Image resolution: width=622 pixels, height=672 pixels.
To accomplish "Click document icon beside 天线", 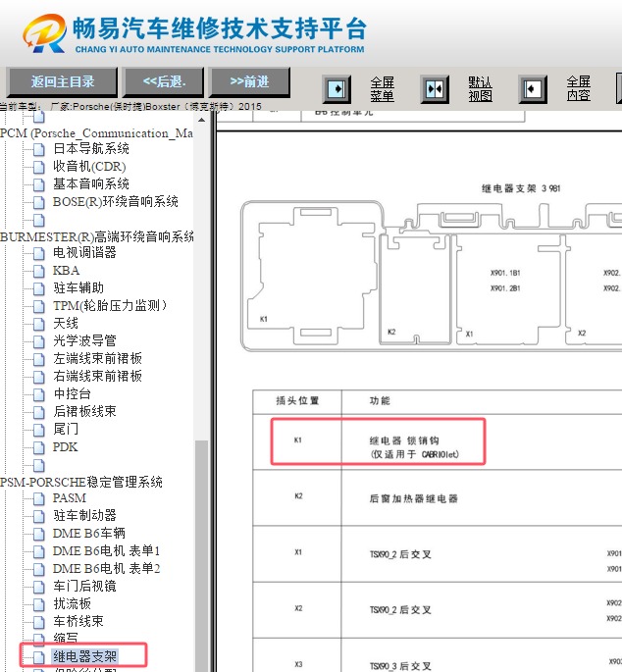I will [x=39, y=324].
